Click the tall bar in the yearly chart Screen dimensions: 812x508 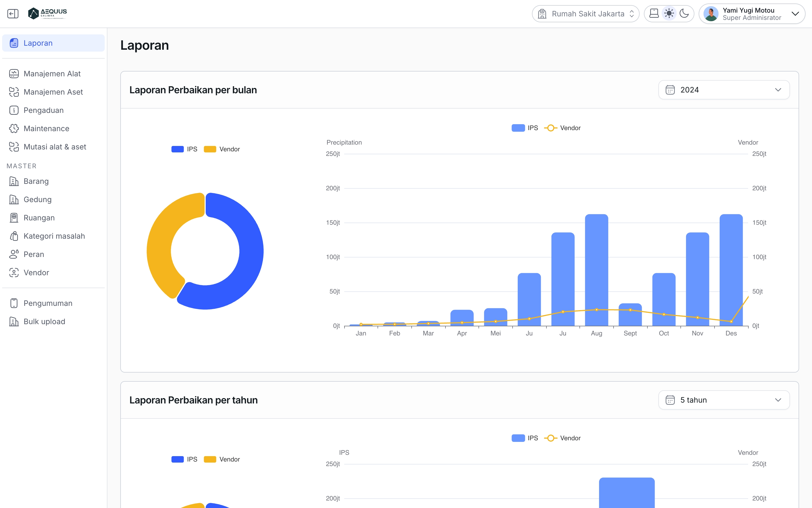click(x=627, y=492)
